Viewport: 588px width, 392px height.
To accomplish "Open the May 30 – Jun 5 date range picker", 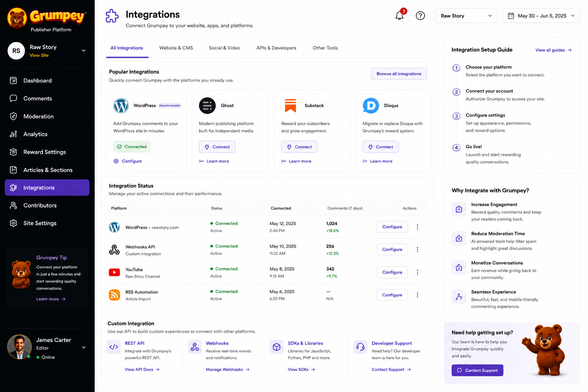I will [x=541, y=16].
